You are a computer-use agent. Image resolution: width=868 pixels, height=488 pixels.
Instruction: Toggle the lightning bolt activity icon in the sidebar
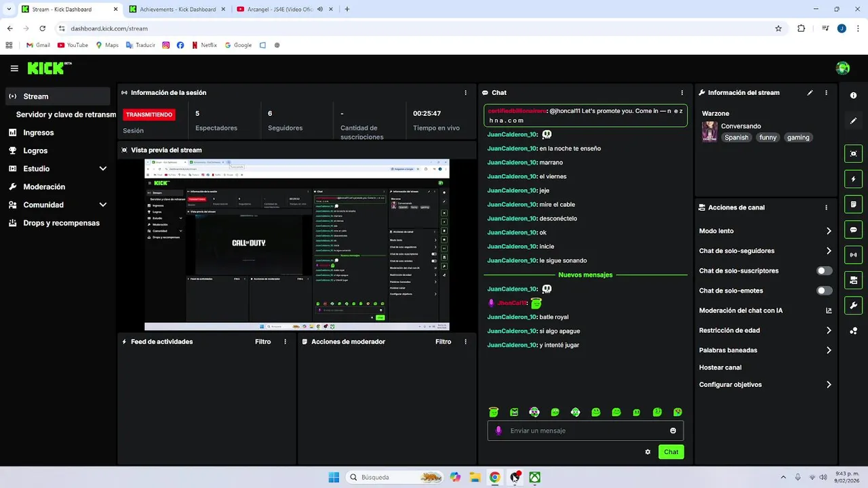tap(853, 179)
